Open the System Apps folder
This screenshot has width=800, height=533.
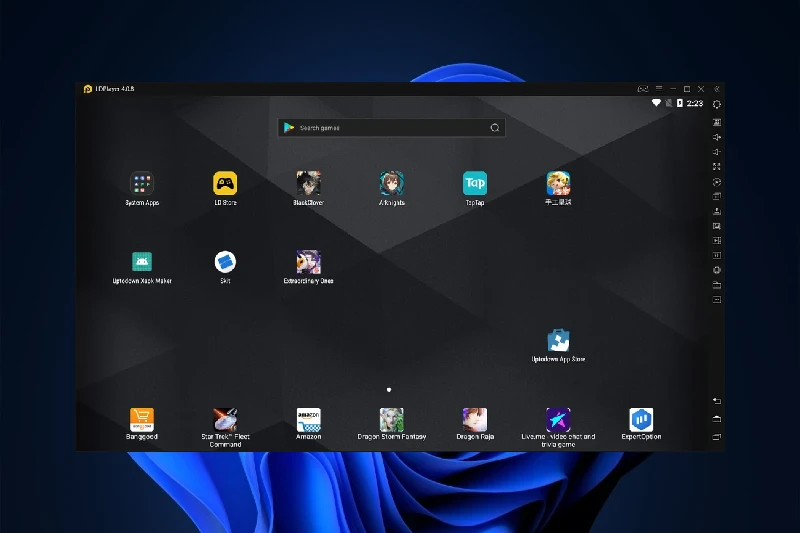pos(142,184)
